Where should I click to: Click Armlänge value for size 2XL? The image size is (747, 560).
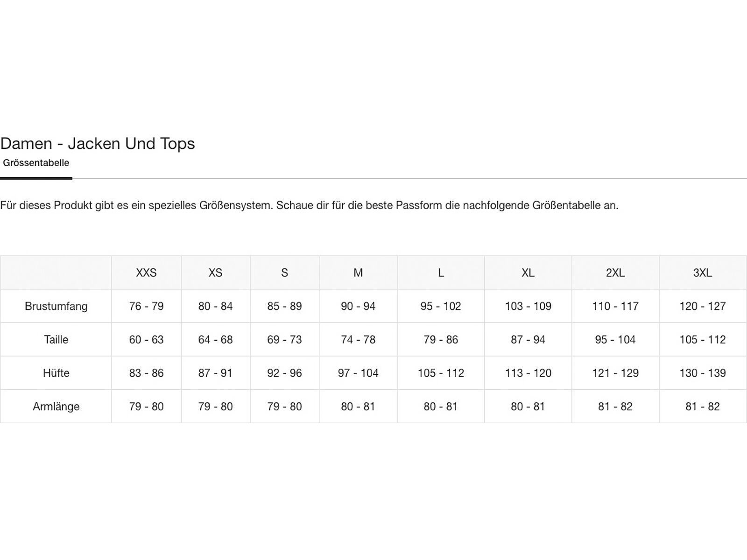(615, 407)
